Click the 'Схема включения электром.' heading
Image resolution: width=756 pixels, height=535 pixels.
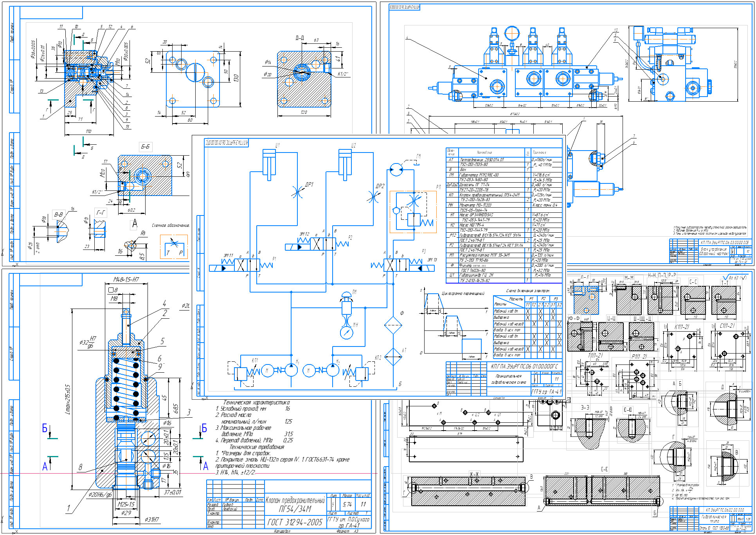pos(527,291)
